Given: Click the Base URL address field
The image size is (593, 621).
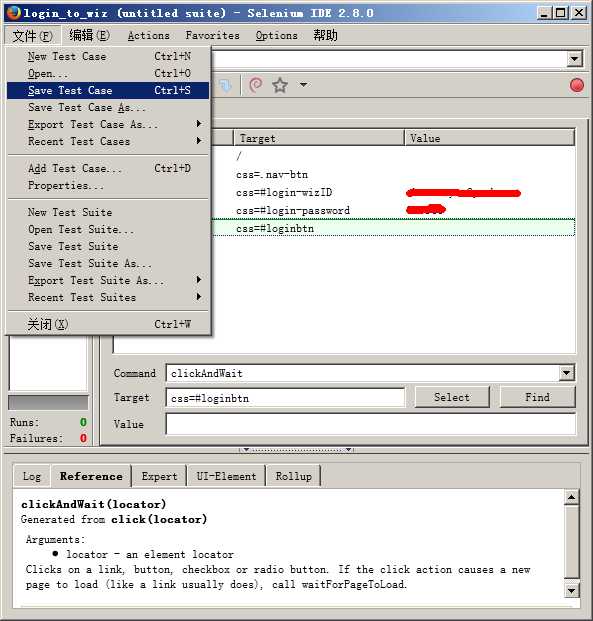Looking at the screenshot, I should 388,59.
